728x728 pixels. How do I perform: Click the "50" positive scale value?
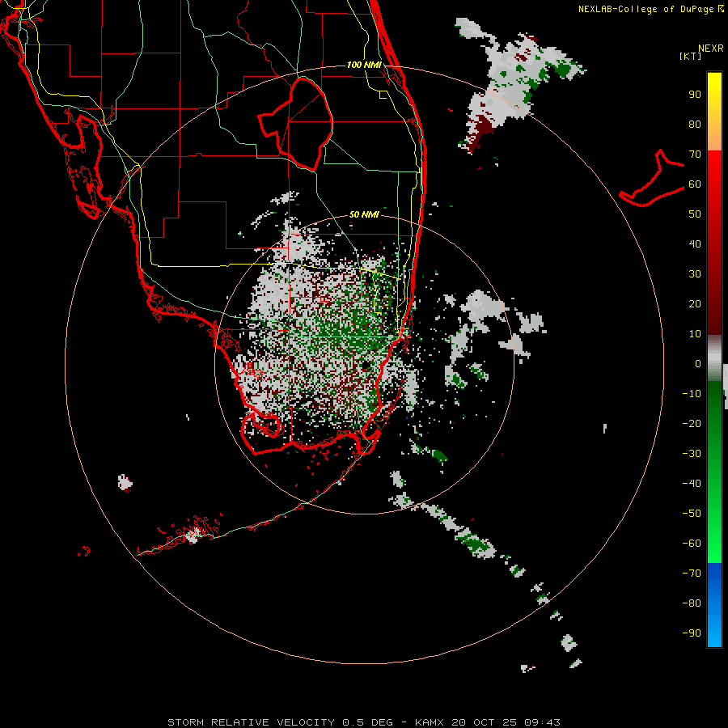click(695, 214)
